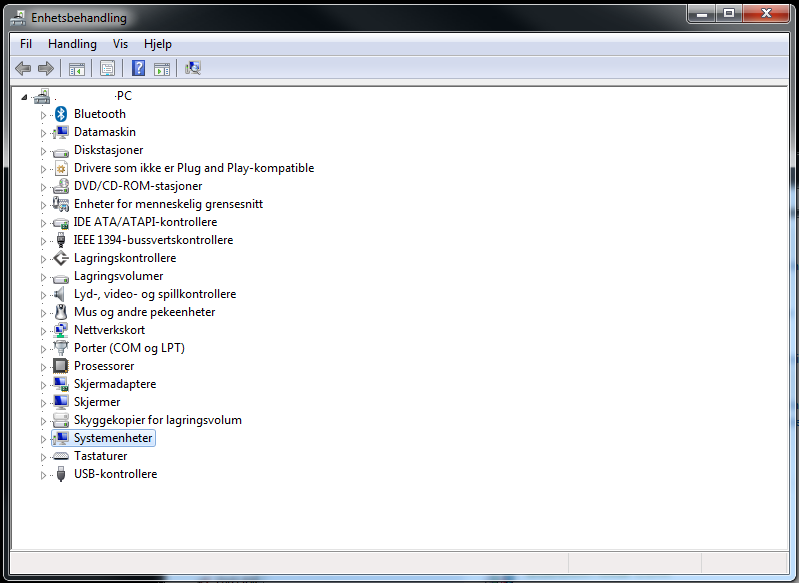Click the Diskstasjoner drive icon

[61, 152]
